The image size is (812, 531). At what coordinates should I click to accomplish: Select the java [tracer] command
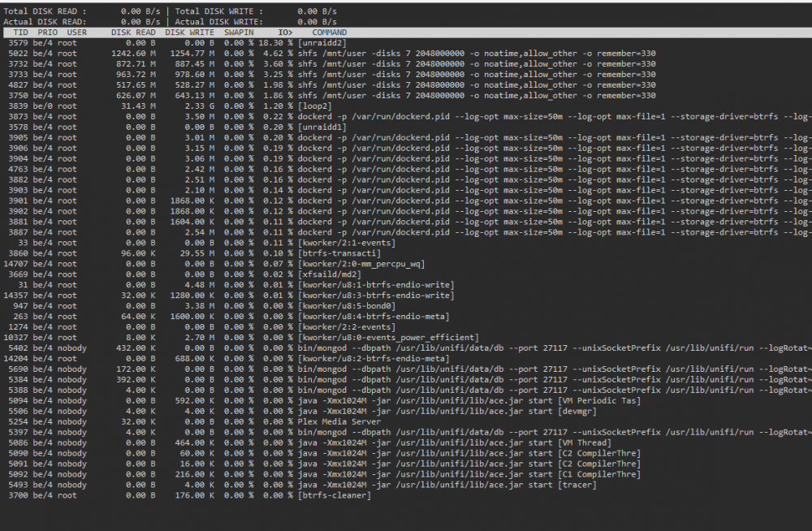(447, 485)
